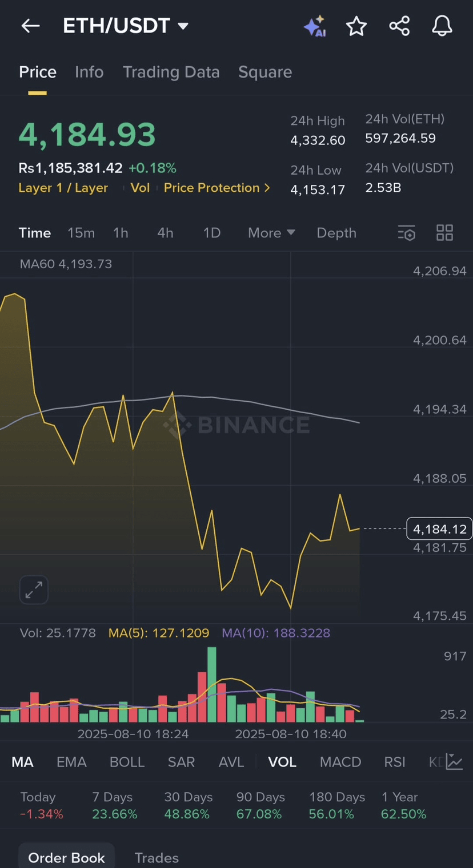Tap the share icon
Viewport: 473px width, 868px height.
(399, 26)
